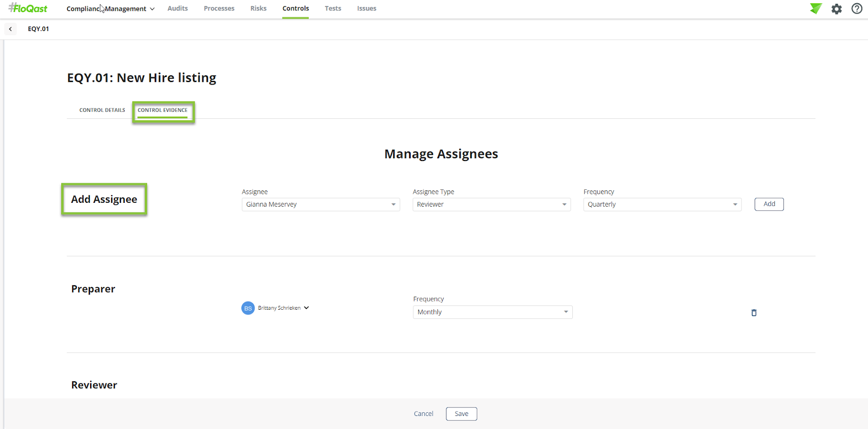This screenshot has height=429, width=868.
Task: Go to the Tests menu
Action: [333, 9]
